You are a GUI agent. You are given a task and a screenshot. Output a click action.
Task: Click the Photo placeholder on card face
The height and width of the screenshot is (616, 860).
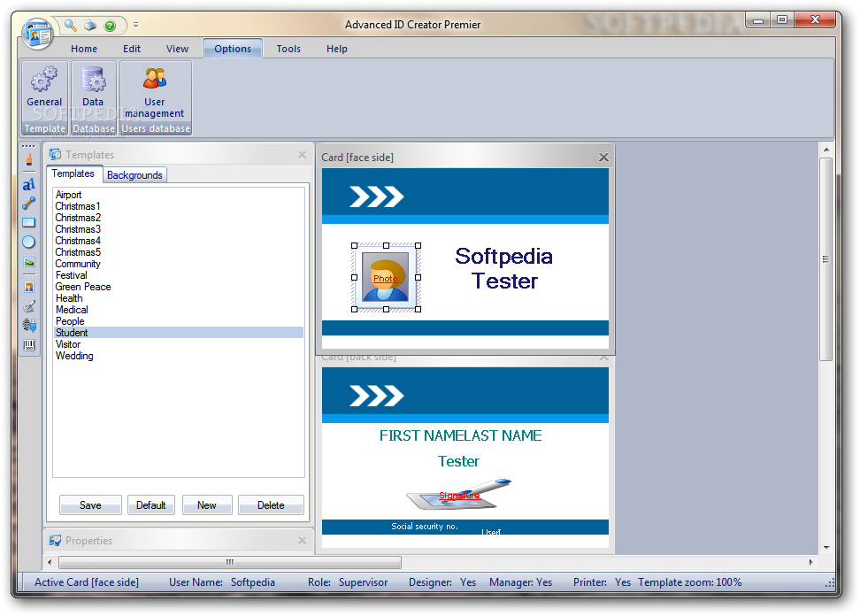[x=386, y=278]
